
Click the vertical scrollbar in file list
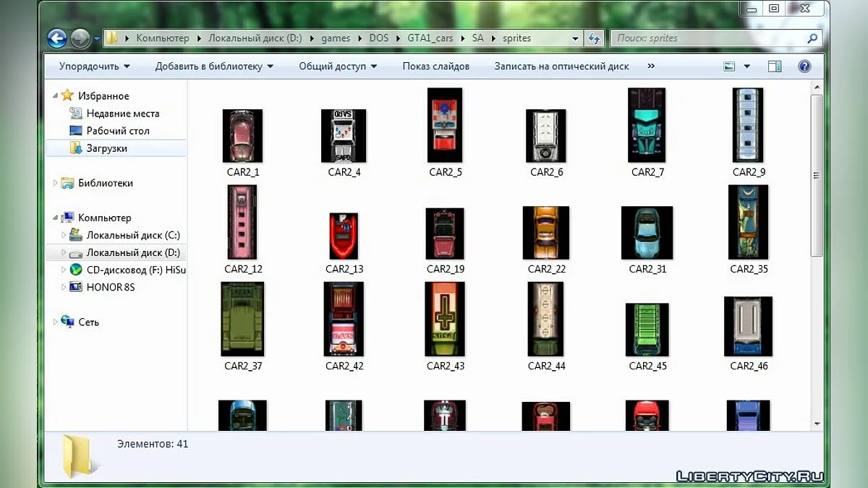tap(817, 176)
